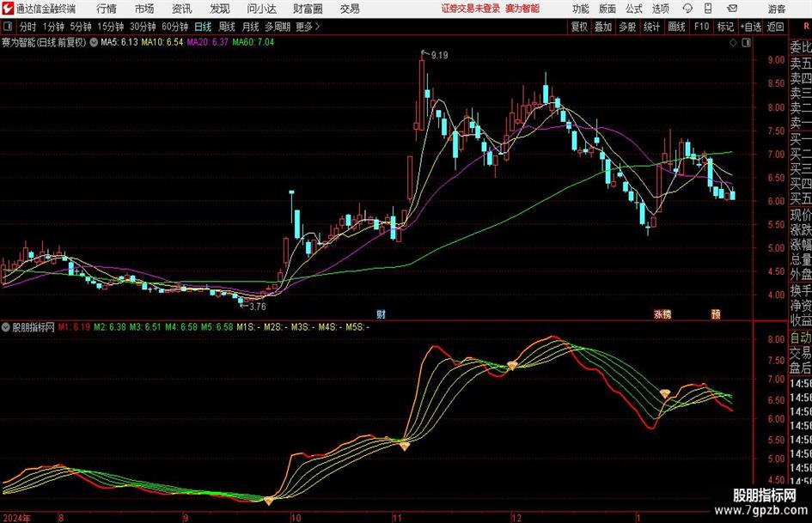Screen dimensions: 812x523
Task: Click the M1: 6.19 indicator value
Action: (x=74, y=327)
